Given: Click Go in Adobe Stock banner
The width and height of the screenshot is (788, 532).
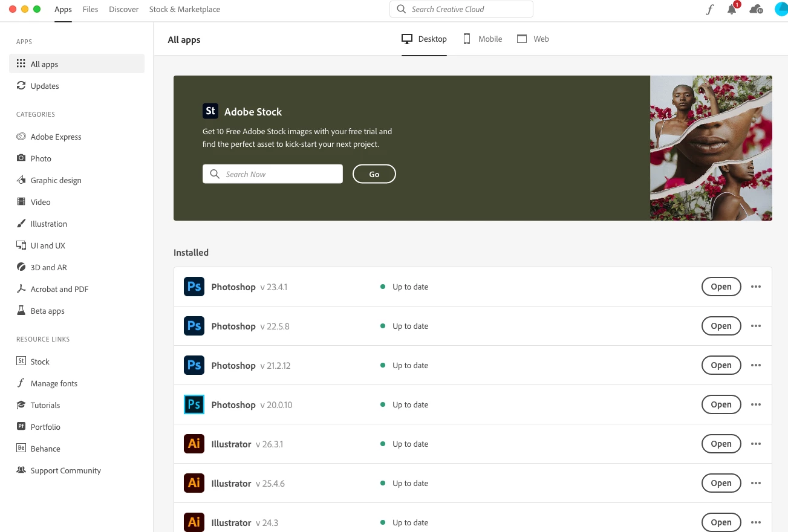Looking at the screenshot, I should [x=374, y=174].
